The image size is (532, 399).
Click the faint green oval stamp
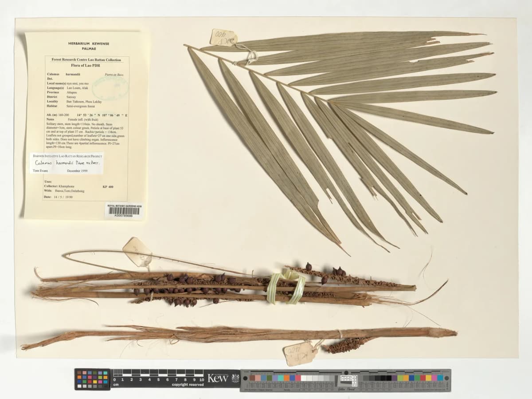(x=110, y=87)
